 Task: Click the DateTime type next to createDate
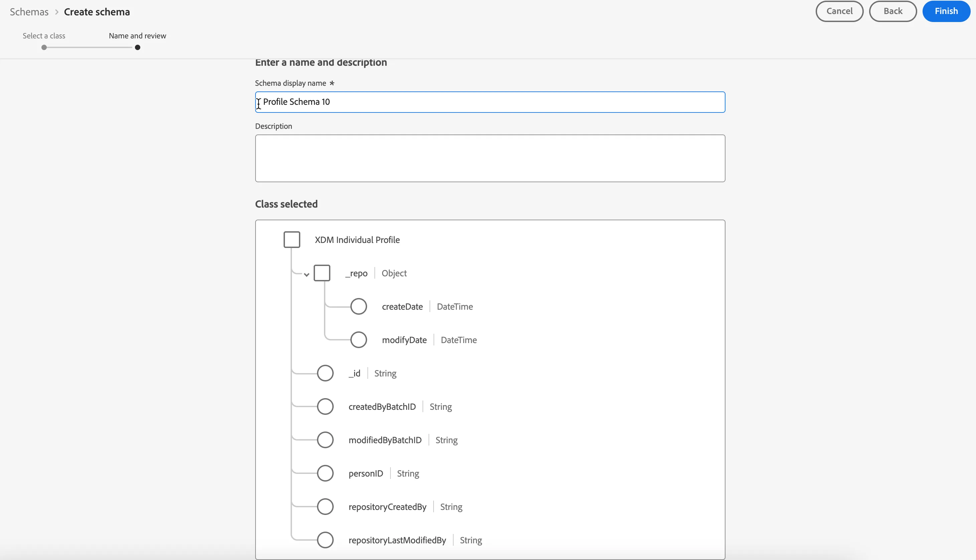[455, 307]
